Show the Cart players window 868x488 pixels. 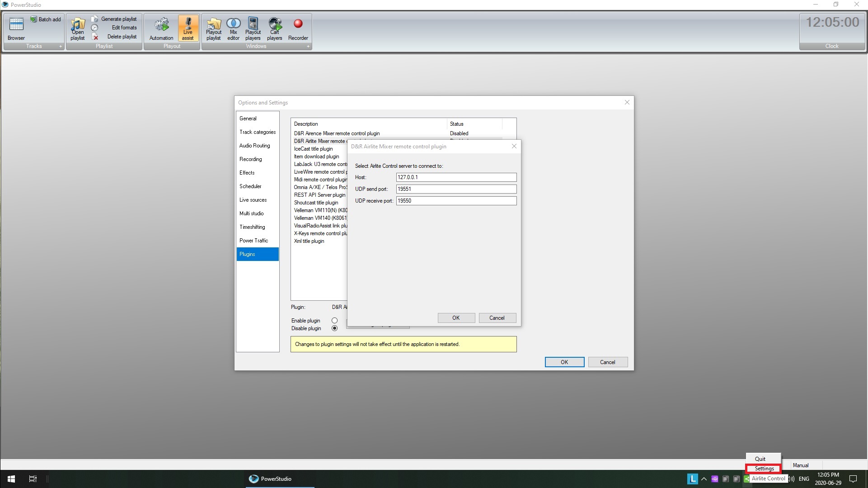(275, 28)
